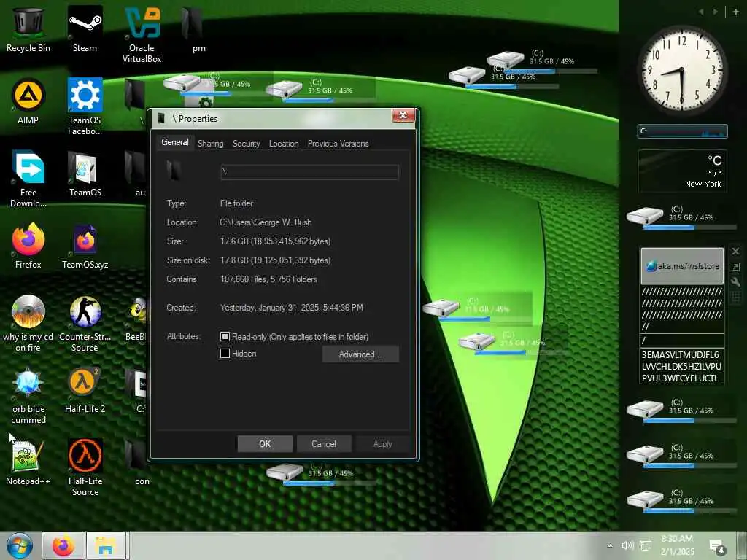The image size is (747, 560).
Task: Close the Properties dialog
Action: point(403,115)
